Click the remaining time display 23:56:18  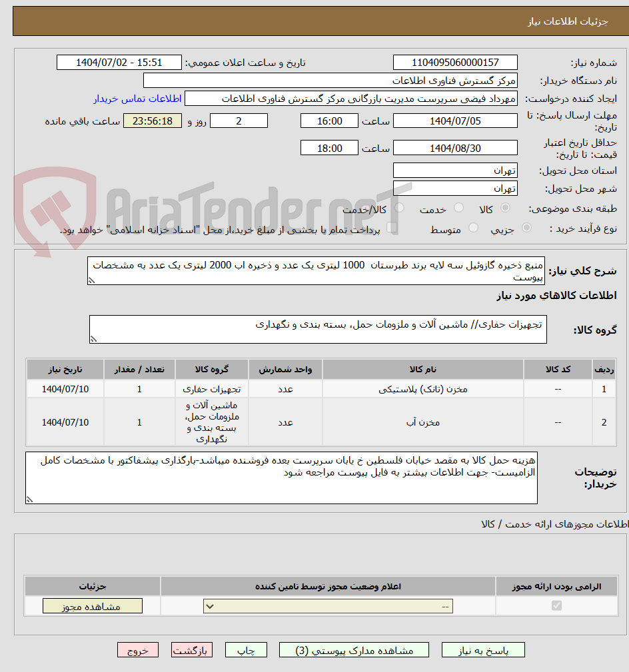point(153,121)
